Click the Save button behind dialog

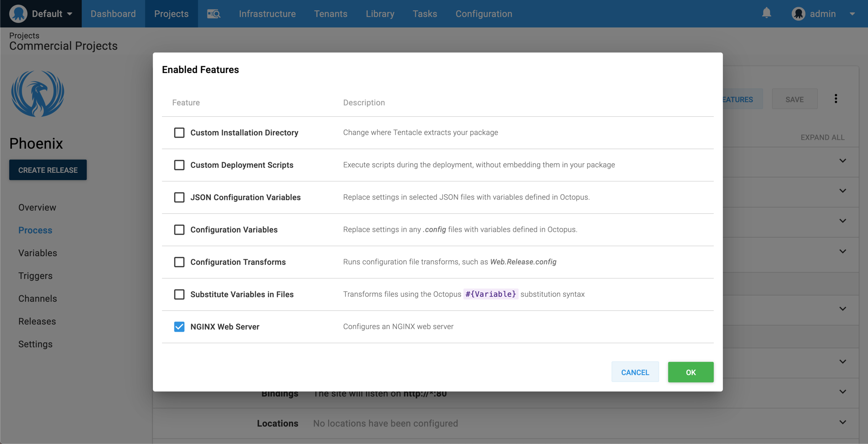click(x=795, y=99)
